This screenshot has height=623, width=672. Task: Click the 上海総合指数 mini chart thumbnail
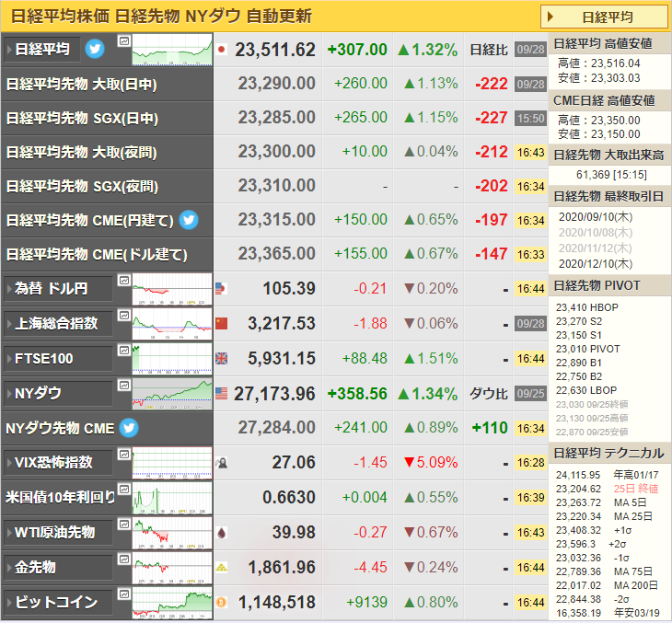172,324
